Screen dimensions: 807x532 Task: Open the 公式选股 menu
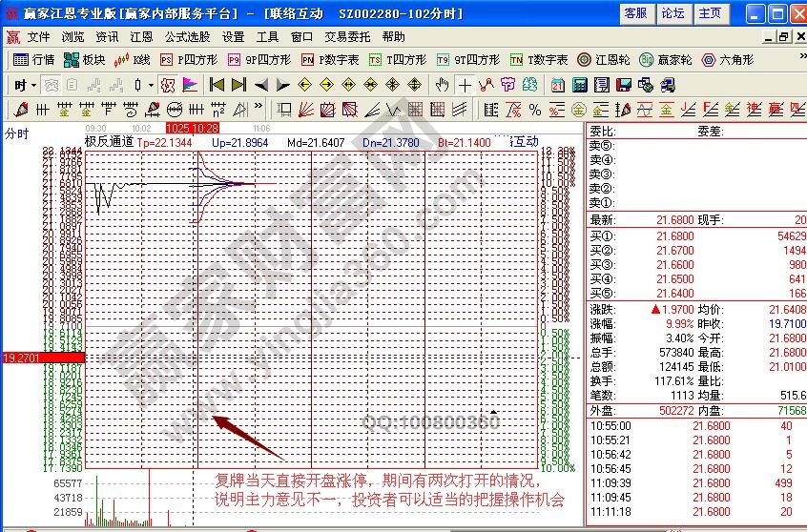point(187,37)
